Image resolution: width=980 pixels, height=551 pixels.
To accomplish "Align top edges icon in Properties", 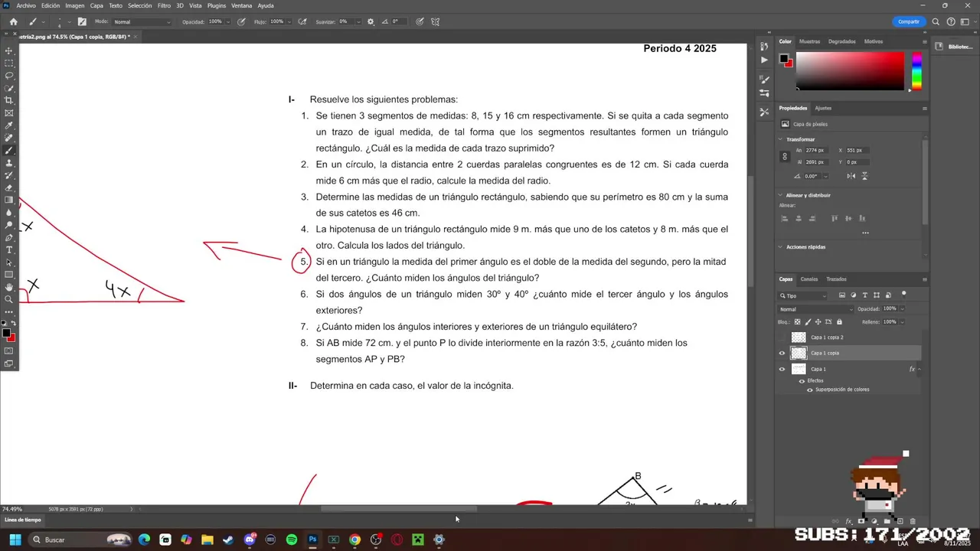I will click(x=834, y=219).
